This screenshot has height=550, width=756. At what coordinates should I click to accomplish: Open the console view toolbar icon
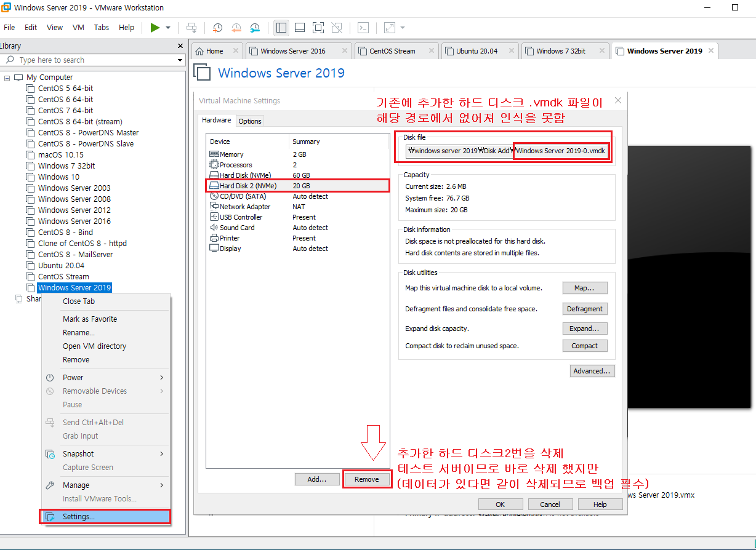tap(364, 28)
